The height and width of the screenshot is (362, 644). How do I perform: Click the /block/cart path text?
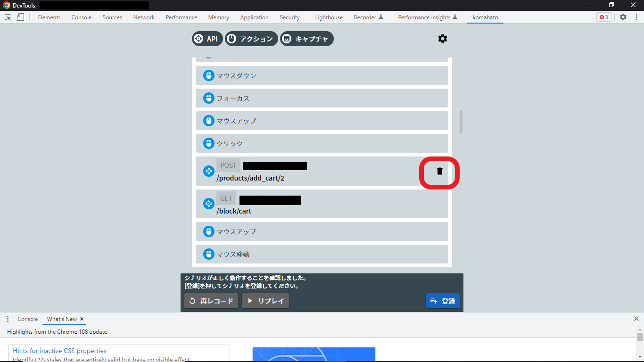pos(234,211)
